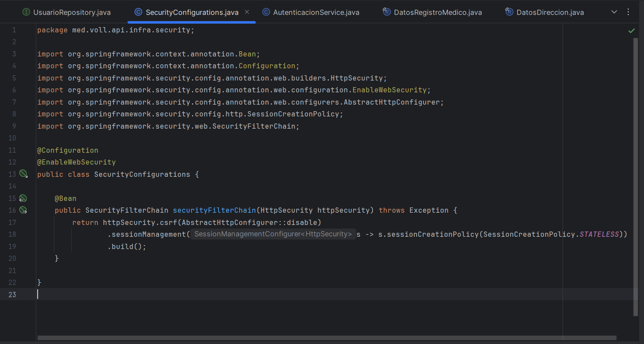Image resolution: width=644 pixels, height=344 pixels.
Task: Click the SecurityFilterChain import on line 9
Action: point(169,126)
